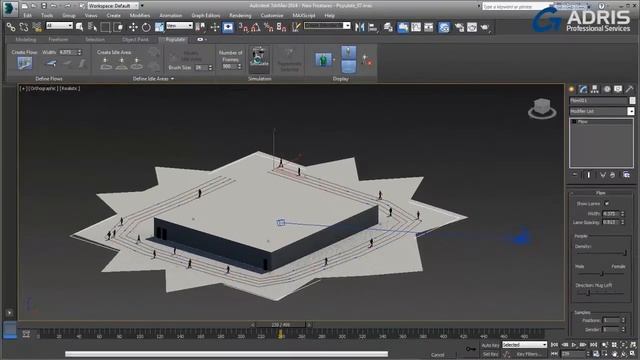This screenshot has width=640, height=360.
Task: Choose the Rectangular Selection Region tool
Action: pos(105,27)
